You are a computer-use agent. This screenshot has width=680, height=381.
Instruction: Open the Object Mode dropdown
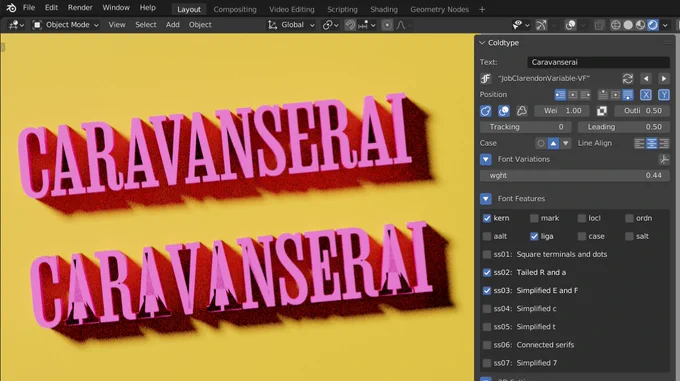tap(66, 25)
